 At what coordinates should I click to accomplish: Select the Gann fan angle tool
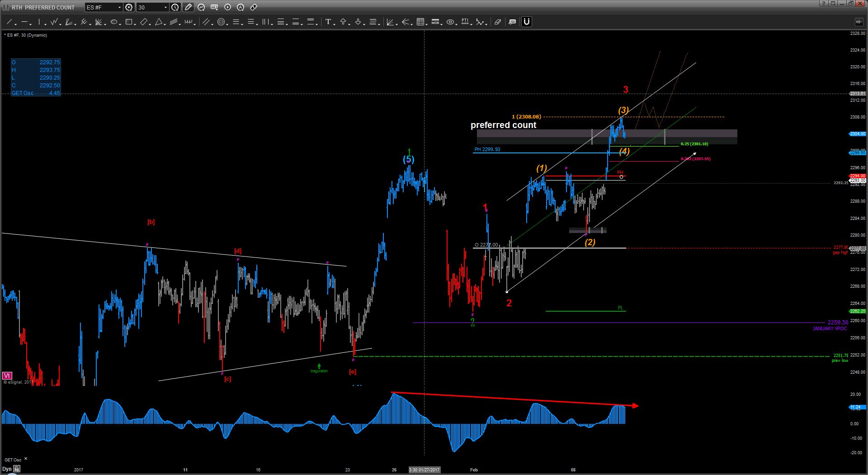tap(69, 22)
